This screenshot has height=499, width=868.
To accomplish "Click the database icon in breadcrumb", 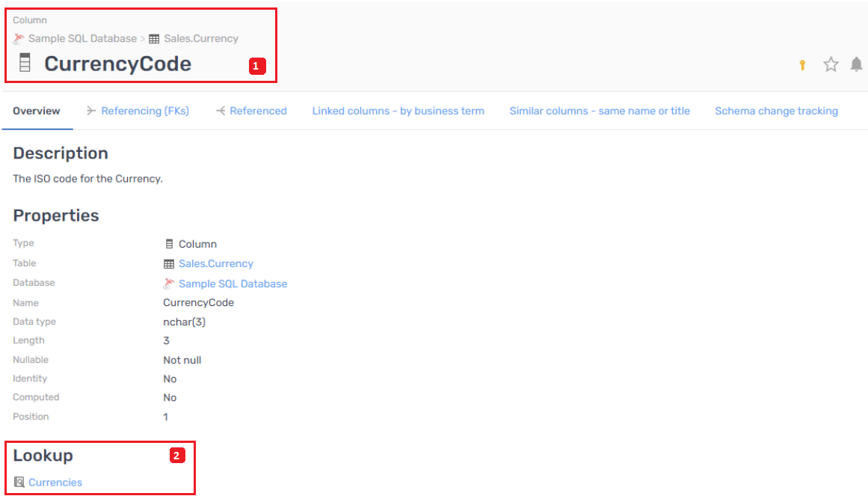I will tap(19, 38).
